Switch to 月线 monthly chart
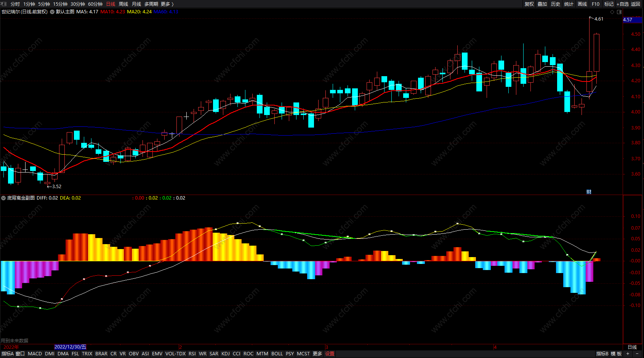 (136, 4)
